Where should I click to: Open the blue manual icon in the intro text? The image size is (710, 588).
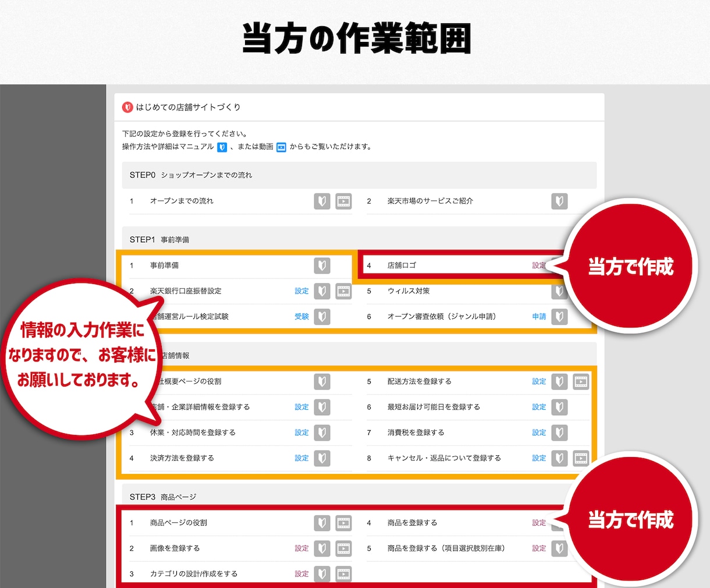(222, 147)
